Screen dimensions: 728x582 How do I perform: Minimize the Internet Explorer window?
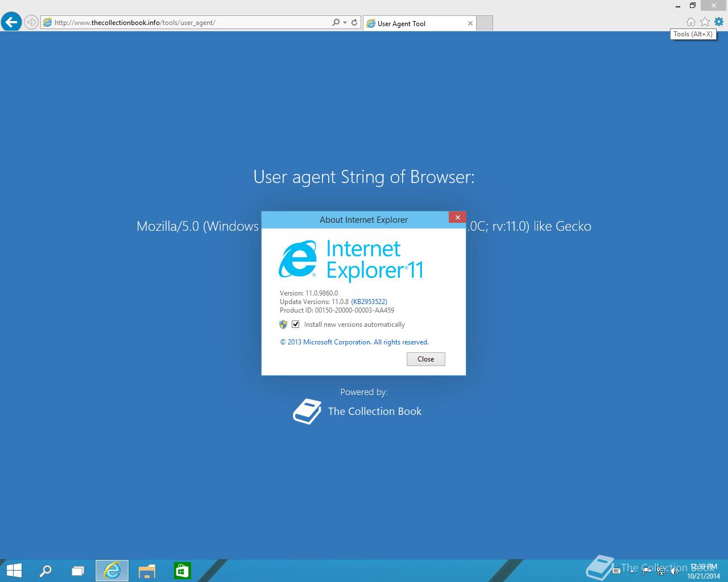click(677, 6)
